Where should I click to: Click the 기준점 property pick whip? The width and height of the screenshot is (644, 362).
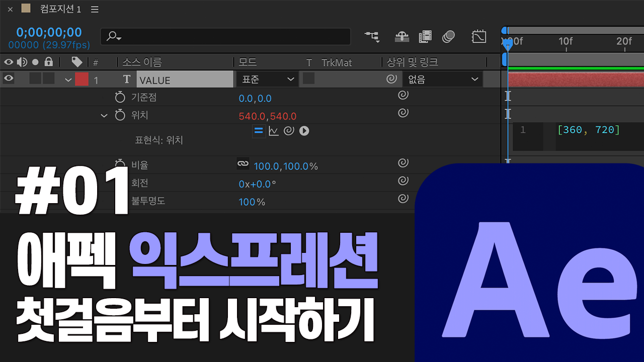[403, 95]
